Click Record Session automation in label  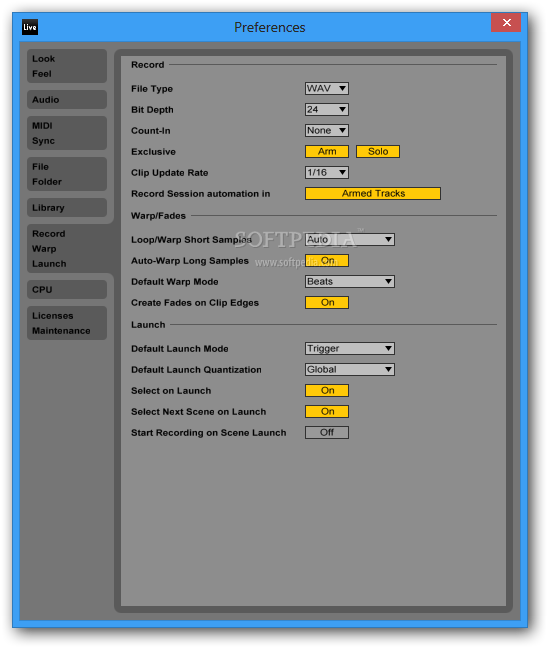tap(200, 194)
